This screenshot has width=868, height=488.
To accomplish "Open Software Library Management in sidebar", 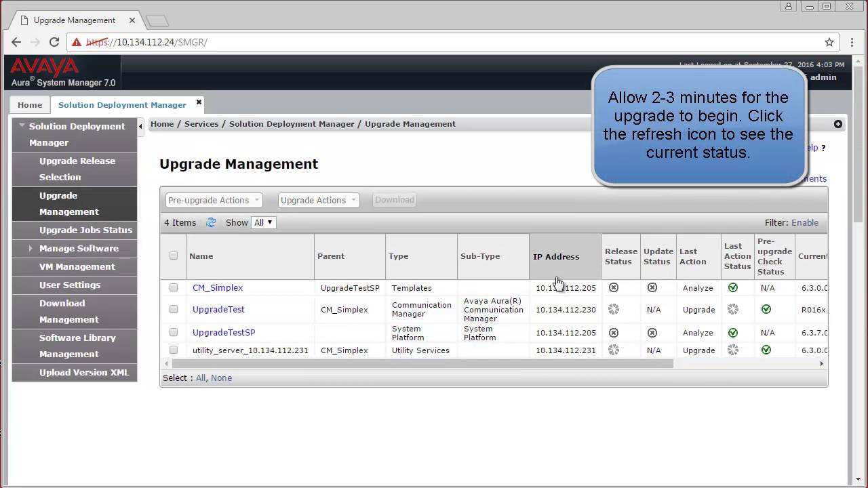I will tap(75, 346).
